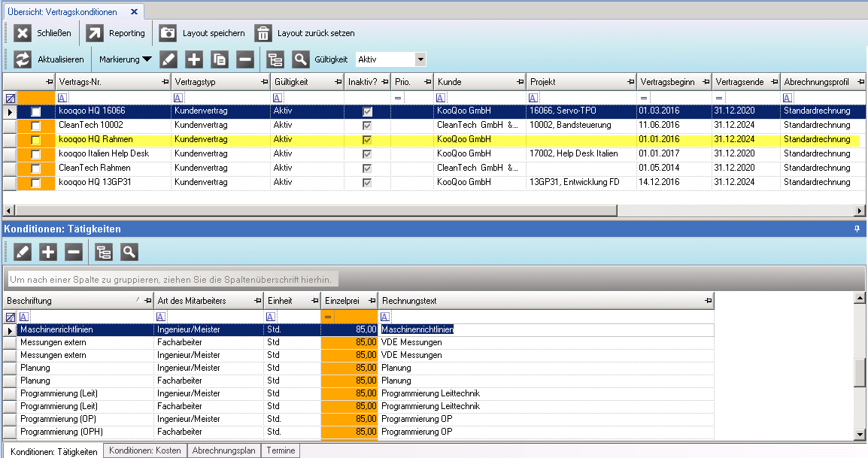The height and width of the screenshot is (458, 868).
Task: Select the checkbox of kooqoo HQ Rahmen
Action: click(x=35, y=140)
